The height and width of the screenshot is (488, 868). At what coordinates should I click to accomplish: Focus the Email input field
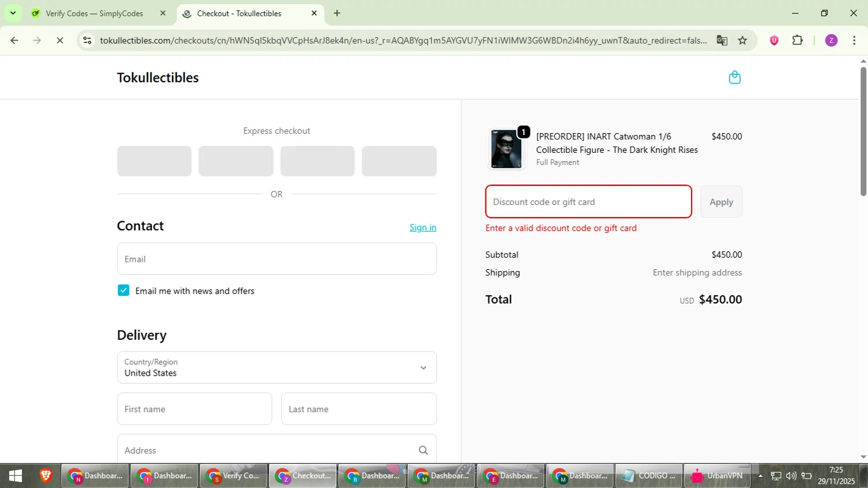point(277,259)
